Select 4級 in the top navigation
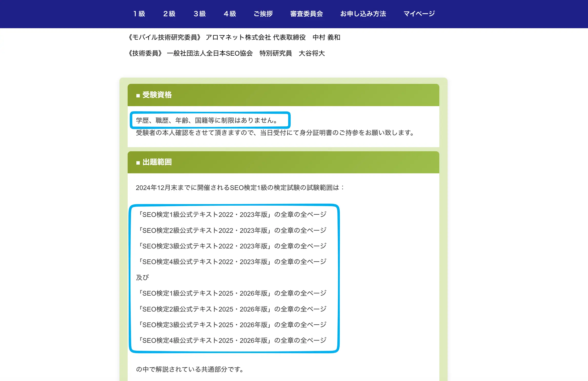The width and height of the screenshot is (588, 381). 230,14
